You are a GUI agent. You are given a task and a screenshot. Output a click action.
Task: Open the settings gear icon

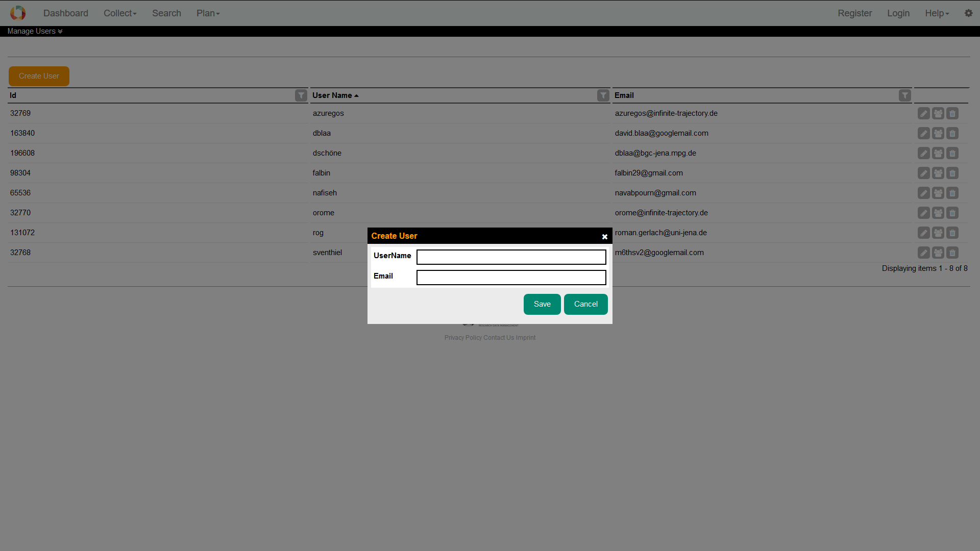click(x=968, y=13)
